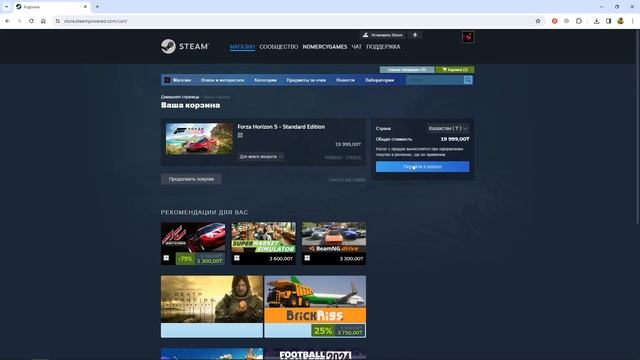Toggle the Chrome side panel icon

(x=608, y=21)
